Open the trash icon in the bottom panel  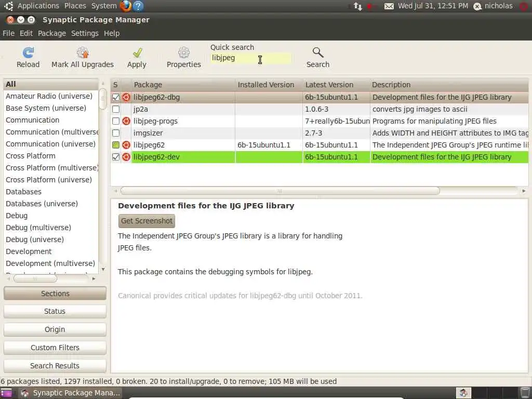(x=525, y=393)
